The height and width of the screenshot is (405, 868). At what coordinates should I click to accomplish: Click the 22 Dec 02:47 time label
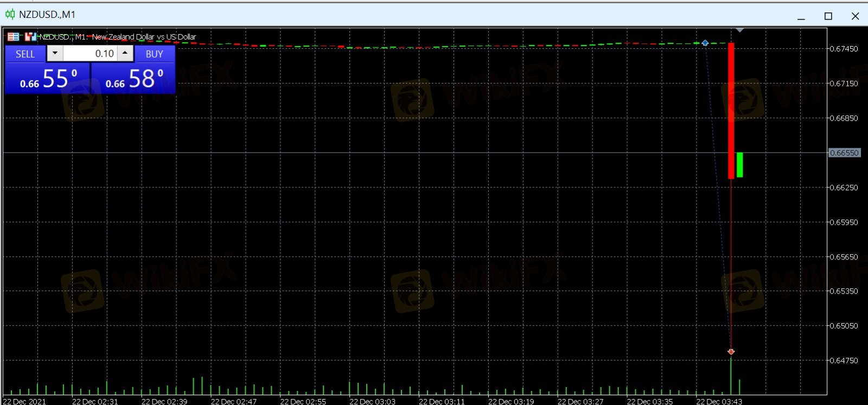point(234,402)
